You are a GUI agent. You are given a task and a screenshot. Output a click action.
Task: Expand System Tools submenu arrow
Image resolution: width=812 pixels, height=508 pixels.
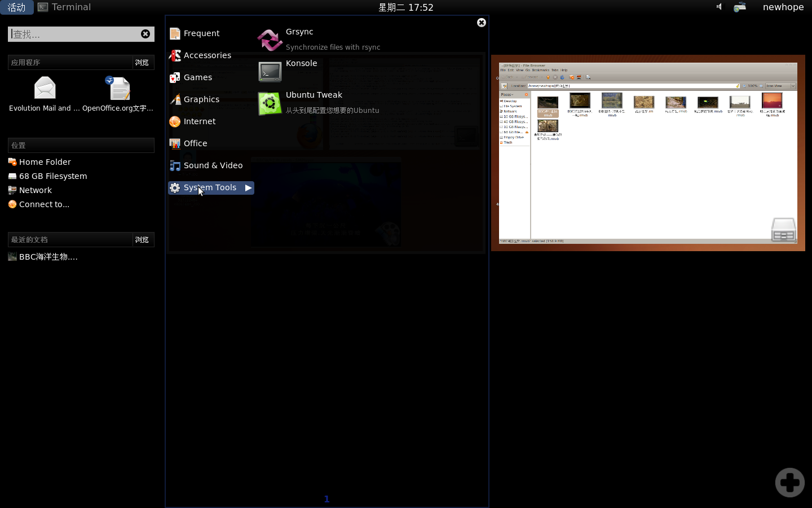(248, 187)
